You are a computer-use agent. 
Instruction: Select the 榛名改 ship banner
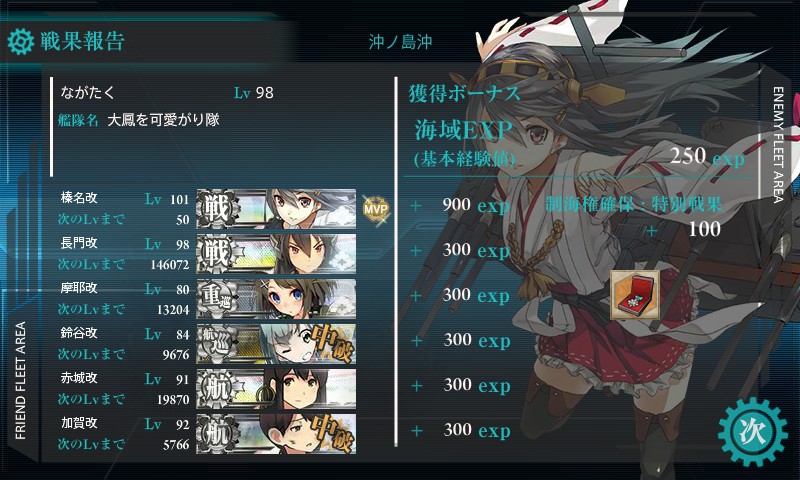(276, 209)
